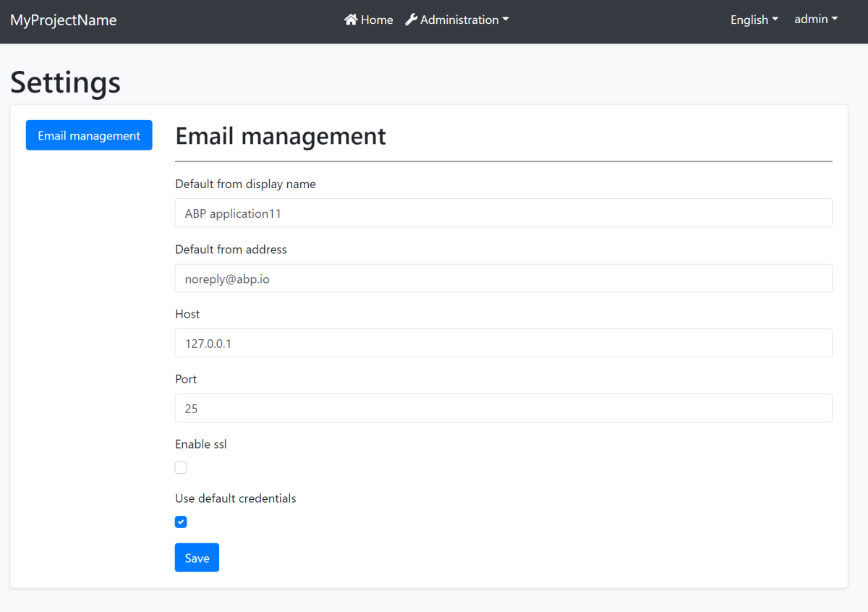Image resolution: width=868 pixels, height=612 pixels.
Task: Click the Port number field
Action: pos(503,408)
